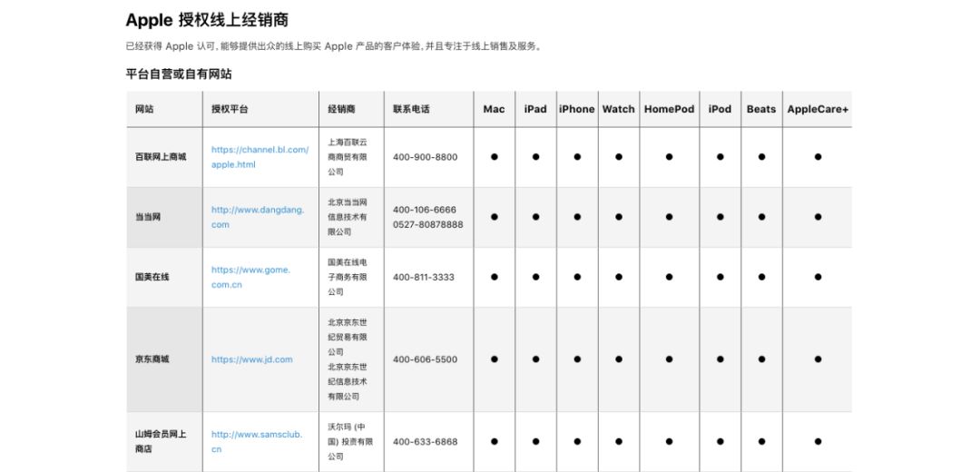
Task: Click the iPod dot in 京东商城 row
Action: point(720,359)
